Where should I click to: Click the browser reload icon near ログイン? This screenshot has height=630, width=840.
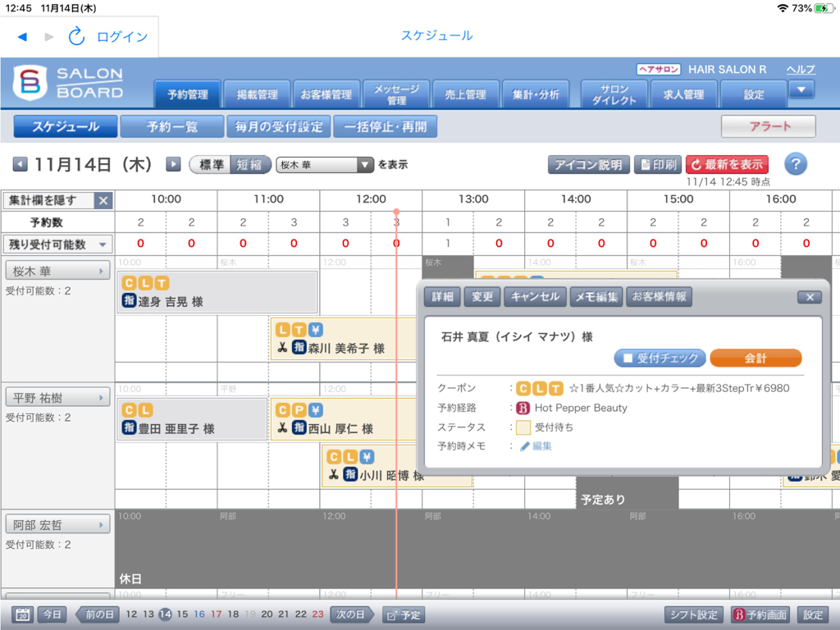click(76, 36)
